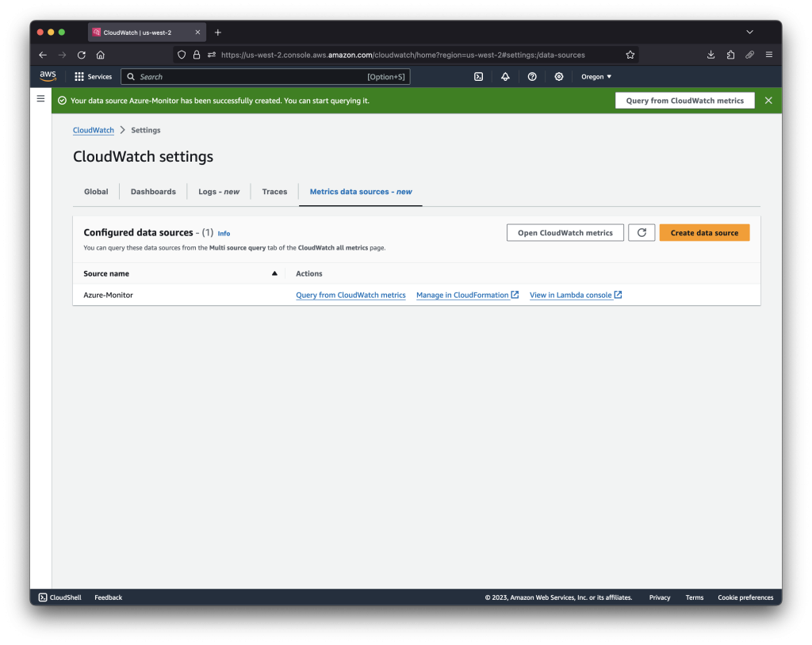Viewport: 812px width, 645px height.
Task: Switch to the Global settings tab
Action: pos(95,191)
